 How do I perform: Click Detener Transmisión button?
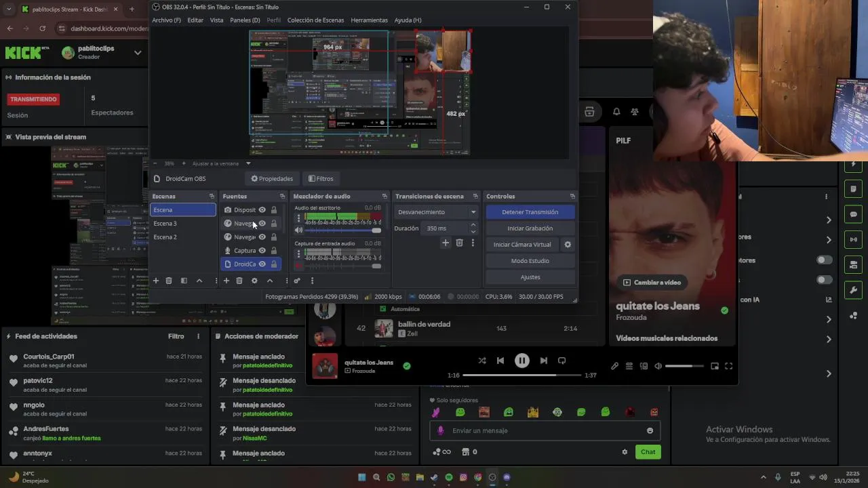click(530, 212)
